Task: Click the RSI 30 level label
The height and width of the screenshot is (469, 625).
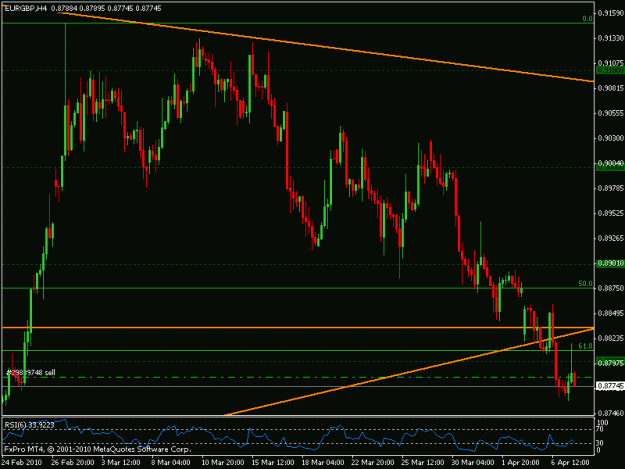Action: (600, 443)
